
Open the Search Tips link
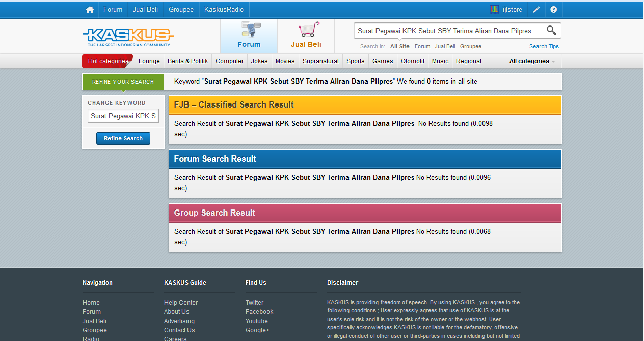544,46
